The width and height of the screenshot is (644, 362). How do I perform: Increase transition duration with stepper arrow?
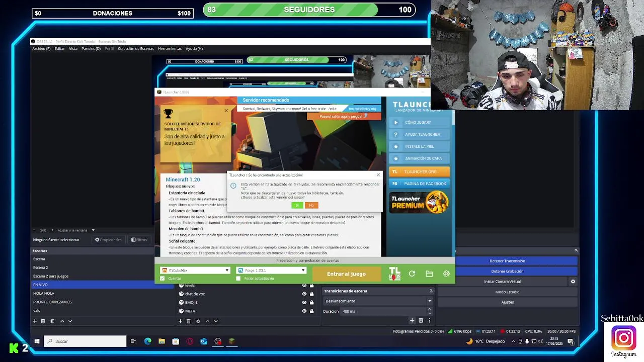pos(429,309)
